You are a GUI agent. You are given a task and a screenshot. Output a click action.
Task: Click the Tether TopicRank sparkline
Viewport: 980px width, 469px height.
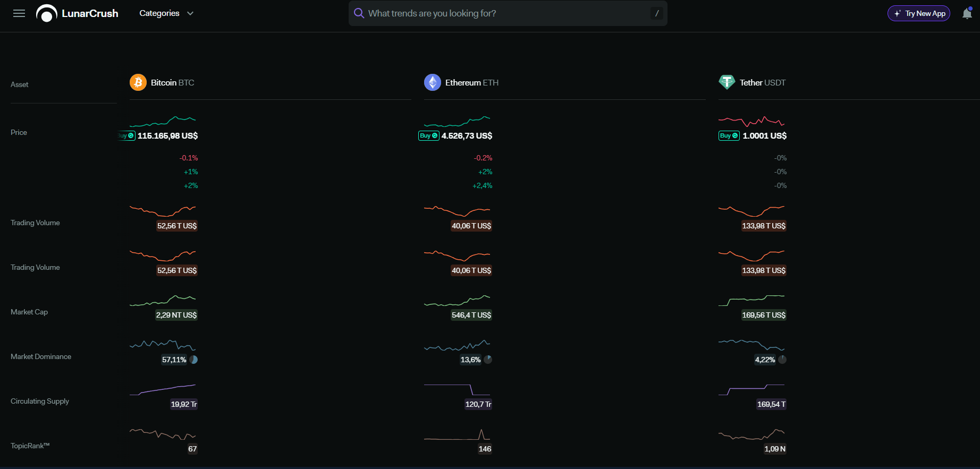tap(751, 434)
